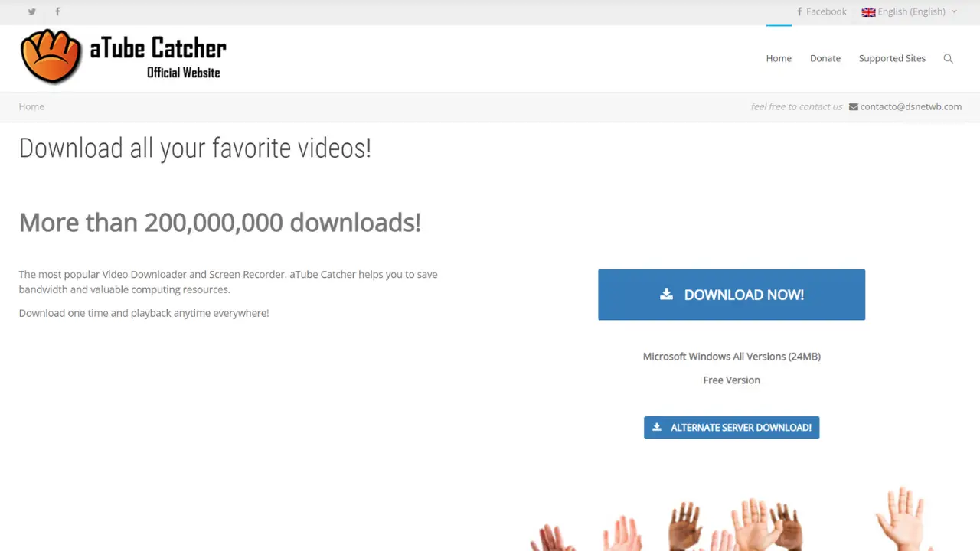Click the ALTERNATE SERVER DOWNLOAD button

(731, 427)
